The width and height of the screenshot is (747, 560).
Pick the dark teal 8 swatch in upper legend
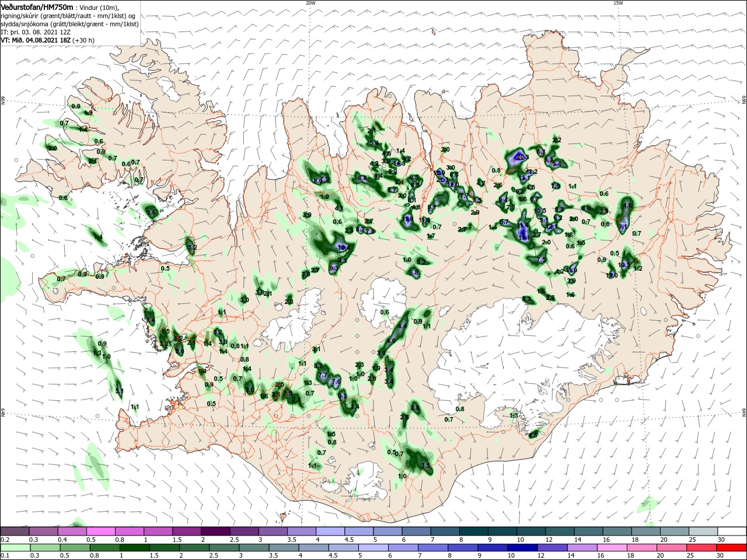[x=474, y=531]
